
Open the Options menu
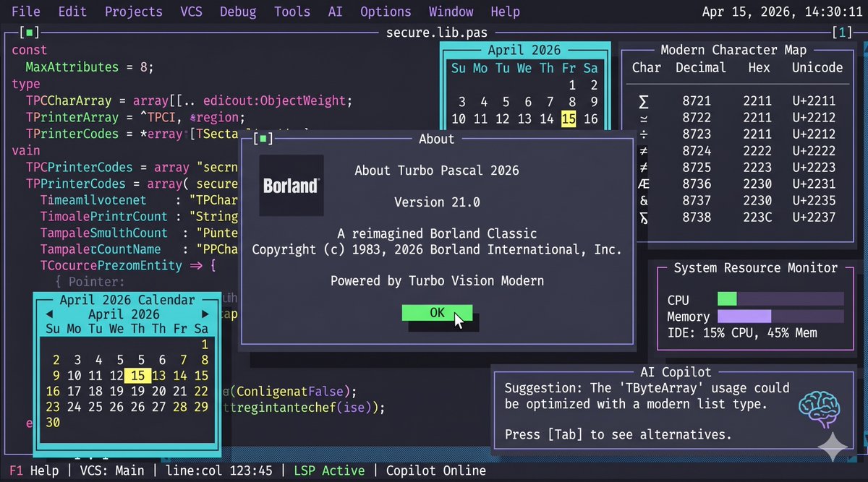point(386,12)
